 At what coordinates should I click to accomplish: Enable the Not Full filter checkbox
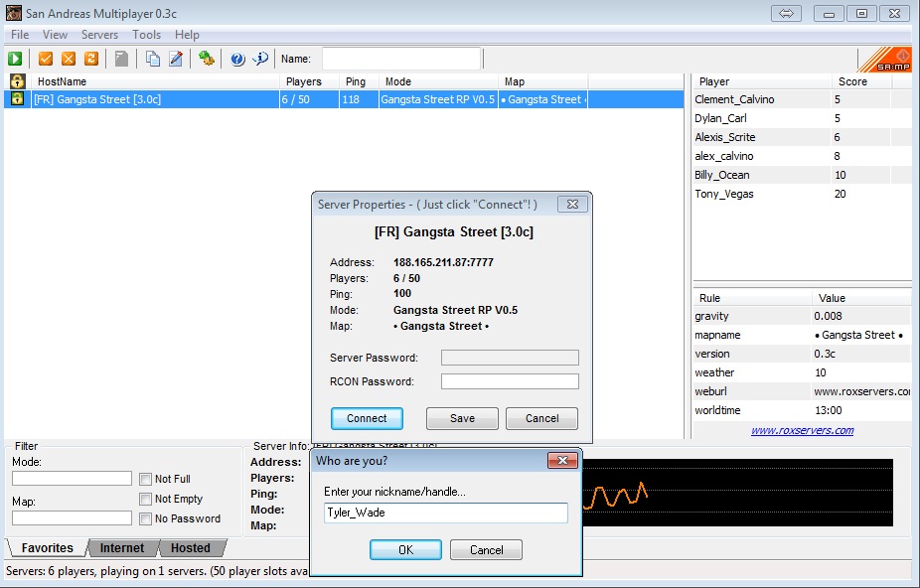point(145,480)
